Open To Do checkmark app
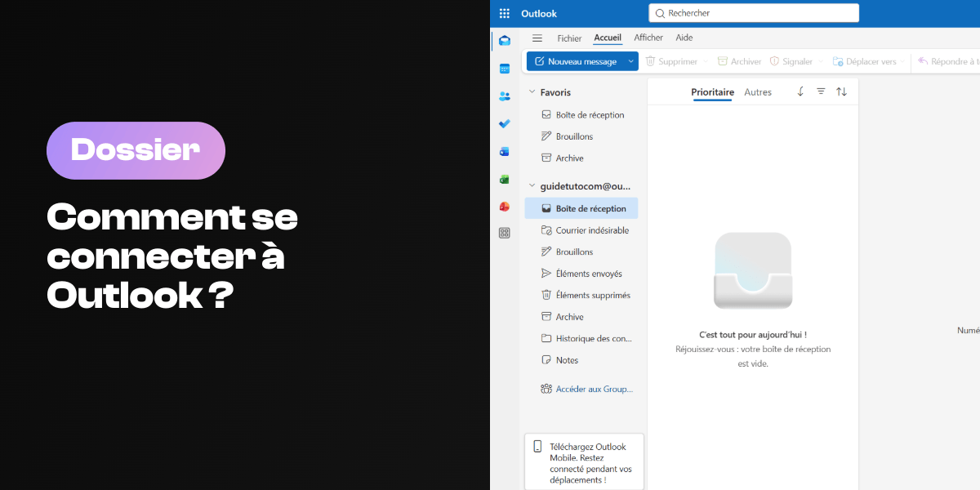980x490 pixels. pyautogui.click(x=505, y=123)
